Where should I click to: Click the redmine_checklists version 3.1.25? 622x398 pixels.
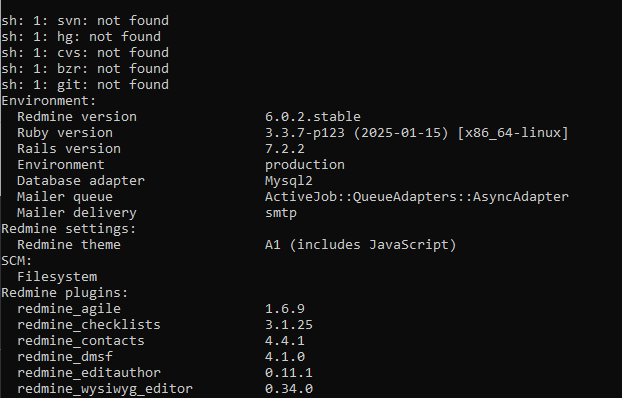[289, 325]
